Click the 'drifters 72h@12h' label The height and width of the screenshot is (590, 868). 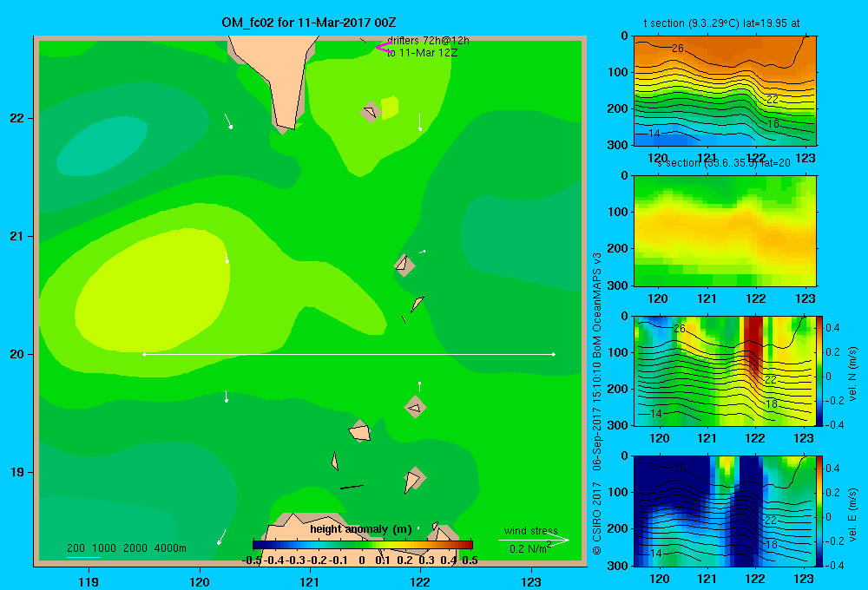428,41
